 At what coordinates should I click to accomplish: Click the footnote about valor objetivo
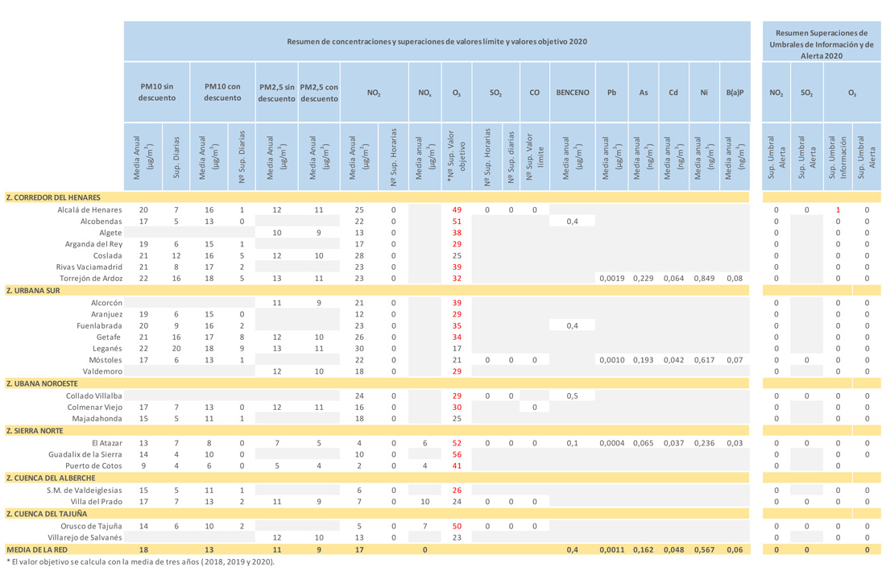click(140, 561)
